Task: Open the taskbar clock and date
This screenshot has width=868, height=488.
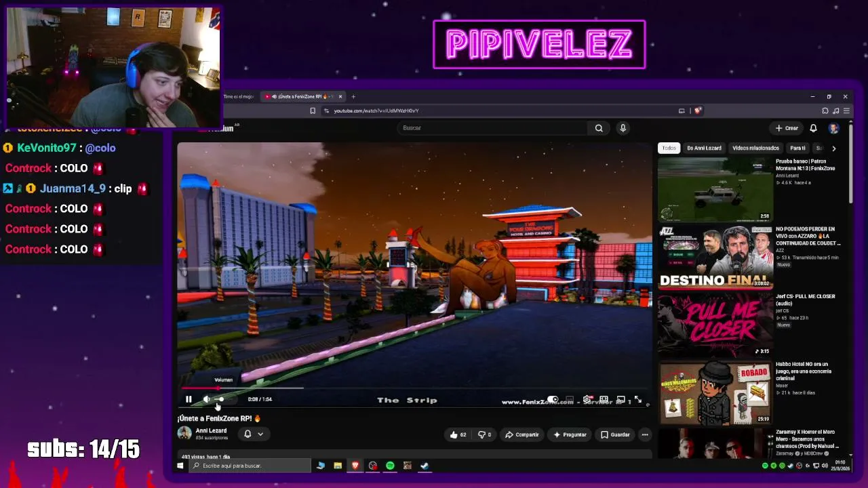Action: 840,466
